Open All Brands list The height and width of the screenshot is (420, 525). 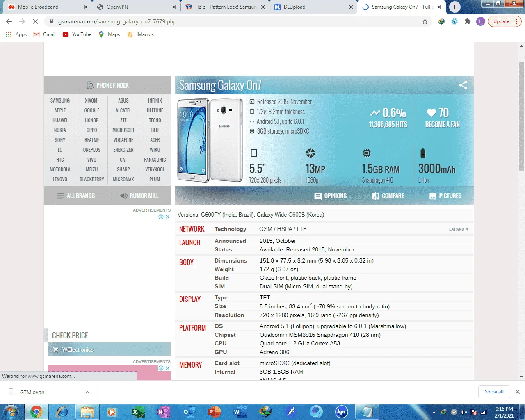[76, 196]
